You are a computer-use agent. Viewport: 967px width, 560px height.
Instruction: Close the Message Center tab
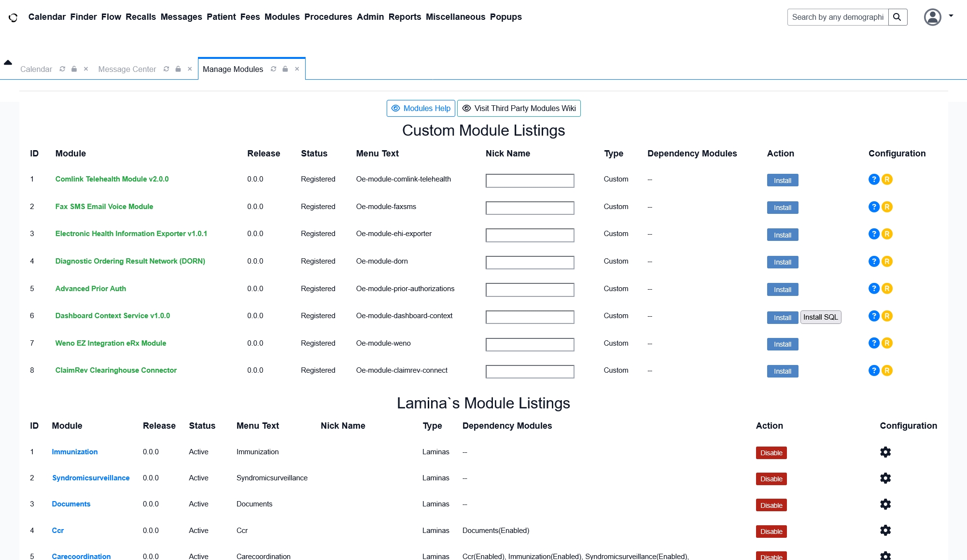point(190,69)
